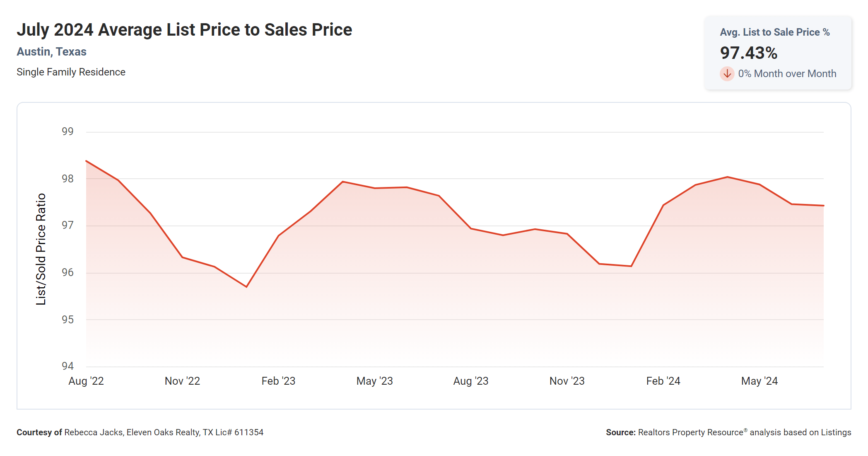The height and width of the screenshot is (456, 868).
Task: Click the 99 y-axis tick label
Action: pos(68,131)
